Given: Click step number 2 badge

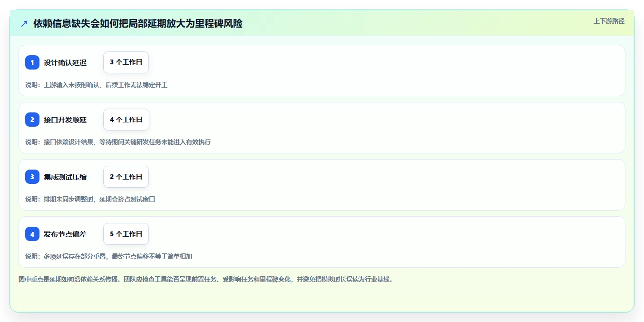Looking at the screenshot, I should point(32,120).
